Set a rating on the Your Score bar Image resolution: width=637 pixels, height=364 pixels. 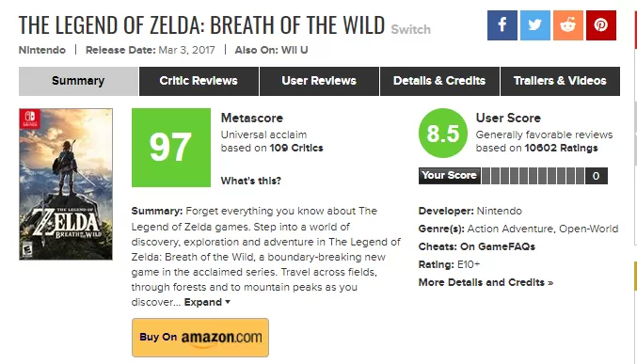pyautogui.click(x=533, y=176)
